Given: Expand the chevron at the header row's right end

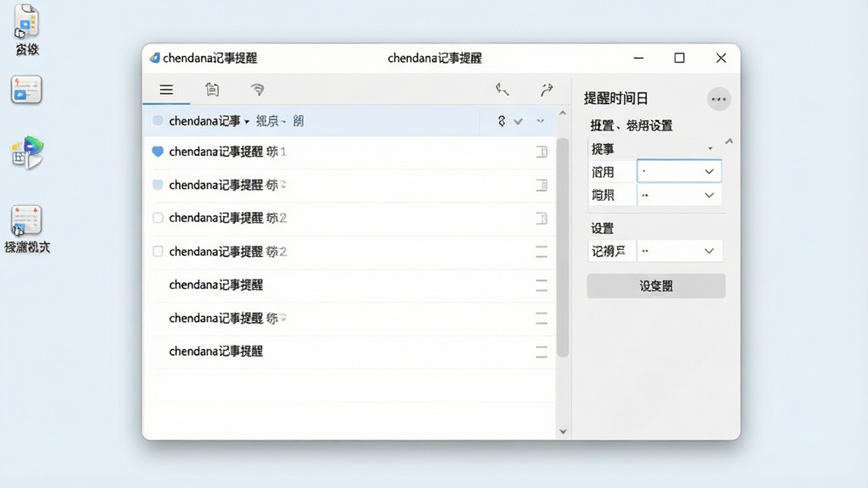Looking at the screenshot, I should click(x=540, y=121).
